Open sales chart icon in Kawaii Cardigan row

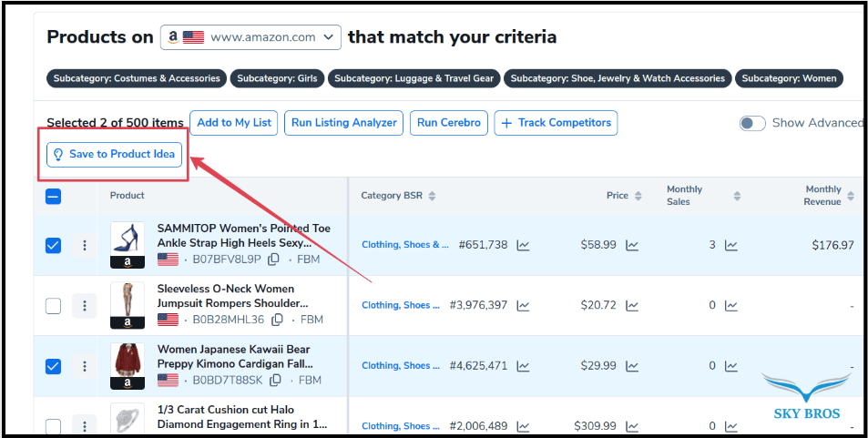[731, 365]
